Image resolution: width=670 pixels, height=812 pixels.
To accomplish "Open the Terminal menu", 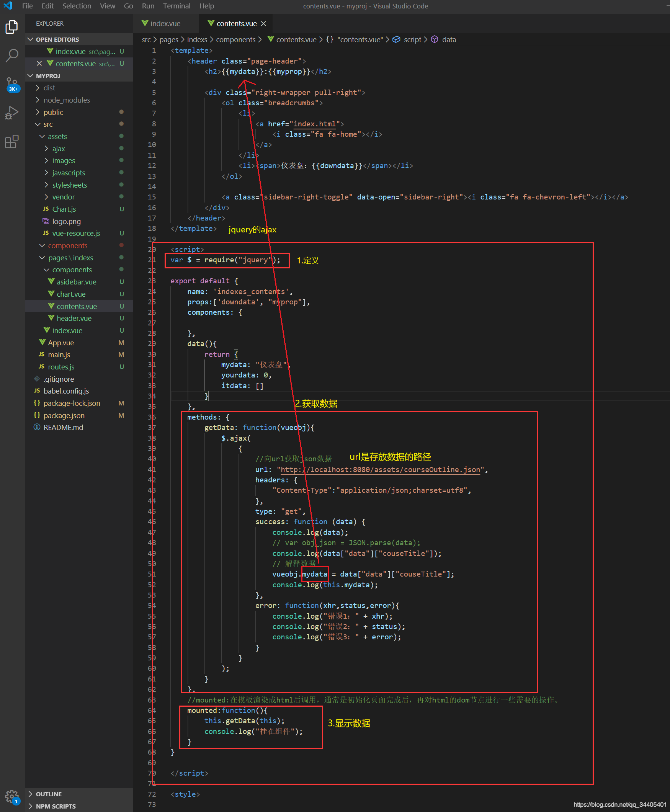I will click(177, 6).
